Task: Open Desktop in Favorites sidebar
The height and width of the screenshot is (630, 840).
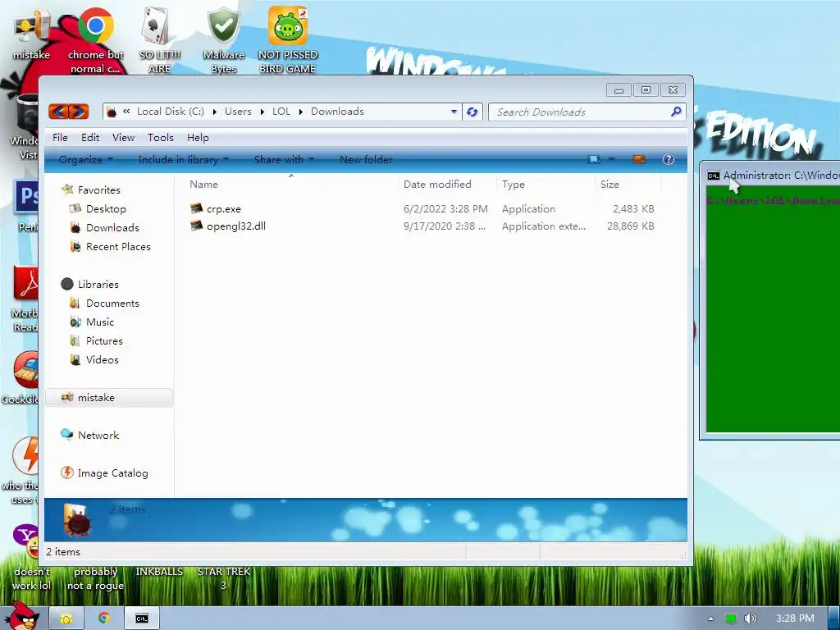Action: [x=106, y=208]
